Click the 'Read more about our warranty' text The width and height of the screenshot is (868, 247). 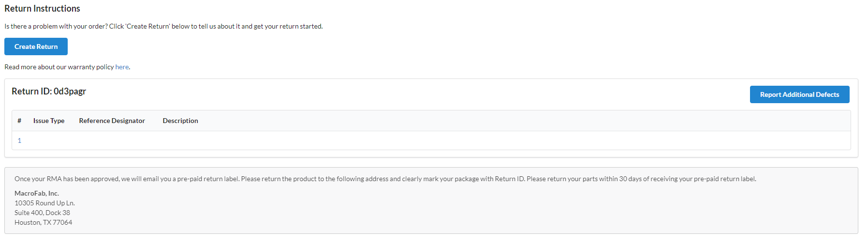(59, 67)
